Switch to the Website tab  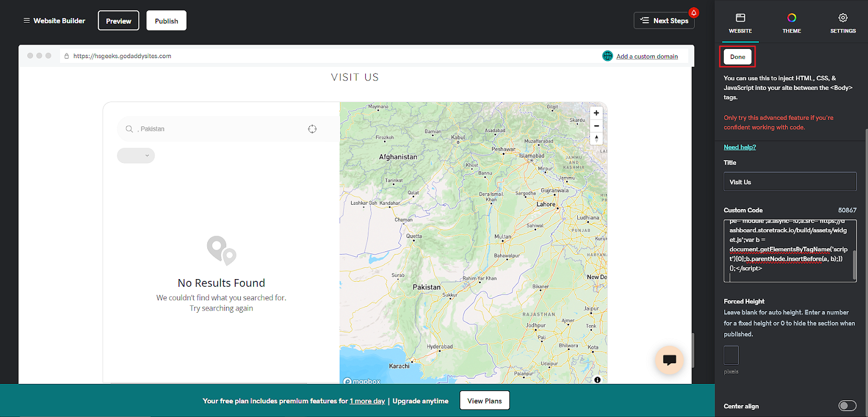point(740,23)
